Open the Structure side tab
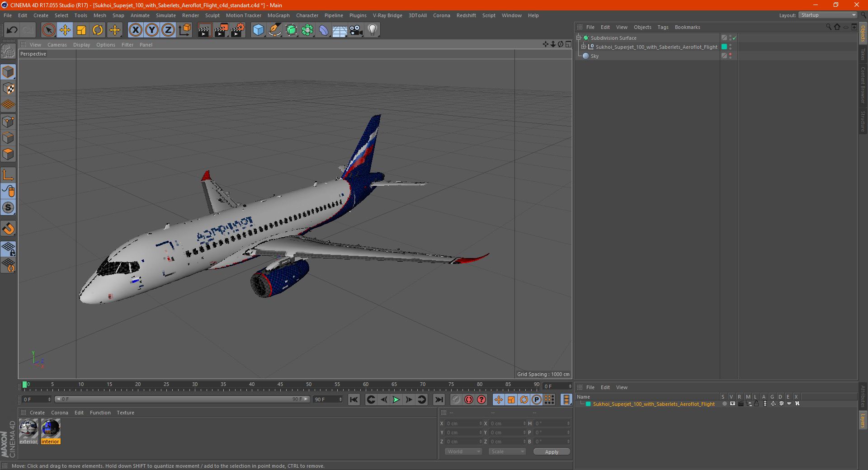Screen dimensions: 868x470 pos(863,122)
